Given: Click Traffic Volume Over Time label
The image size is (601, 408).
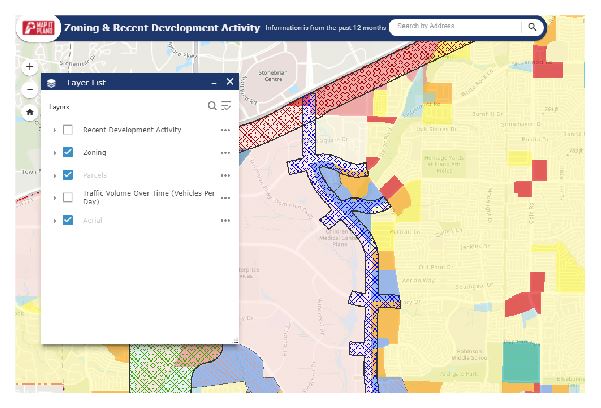Looking at the screenshot, I should (x=149, y=197).
